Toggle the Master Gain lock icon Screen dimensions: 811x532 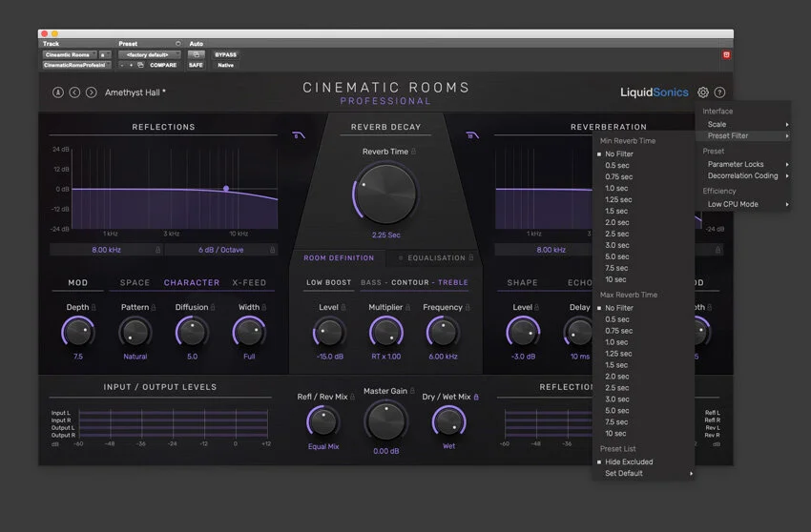pyautogui.click(x=412, y=391)
